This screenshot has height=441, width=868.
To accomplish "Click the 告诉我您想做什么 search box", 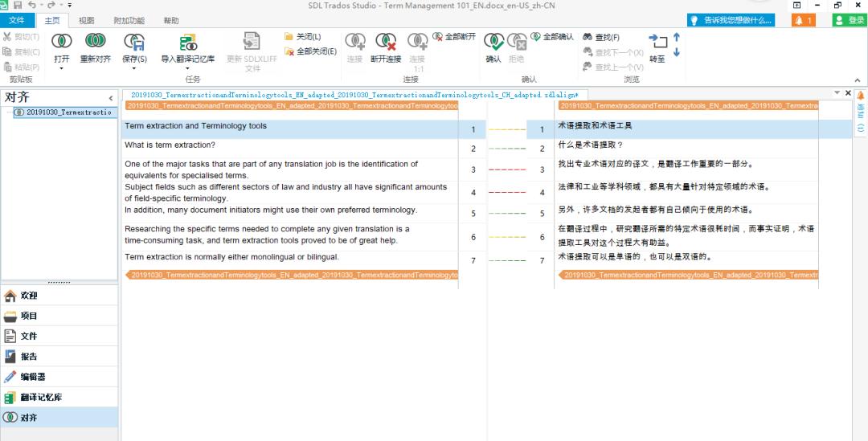I will click(731, 20).
